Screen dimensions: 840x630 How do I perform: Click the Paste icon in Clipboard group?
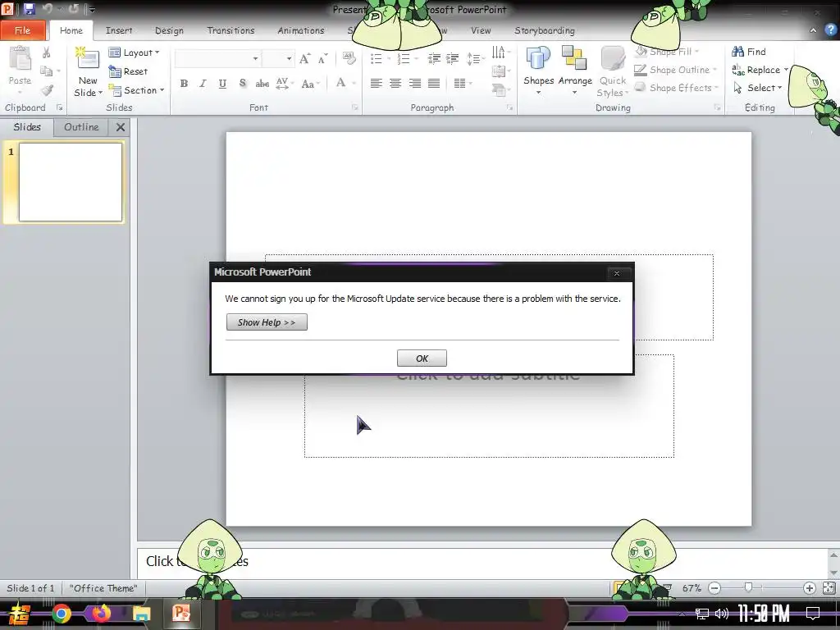click(20, 59)
